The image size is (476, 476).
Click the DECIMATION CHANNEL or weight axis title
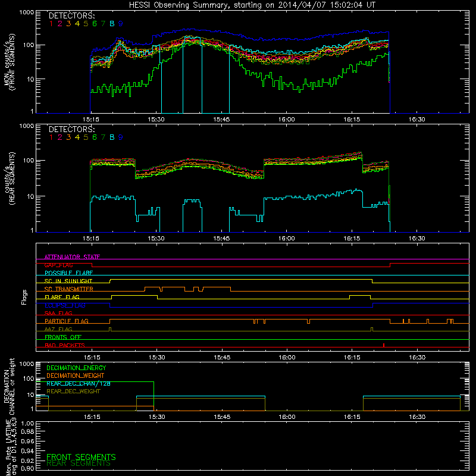[x=9, y=386]
